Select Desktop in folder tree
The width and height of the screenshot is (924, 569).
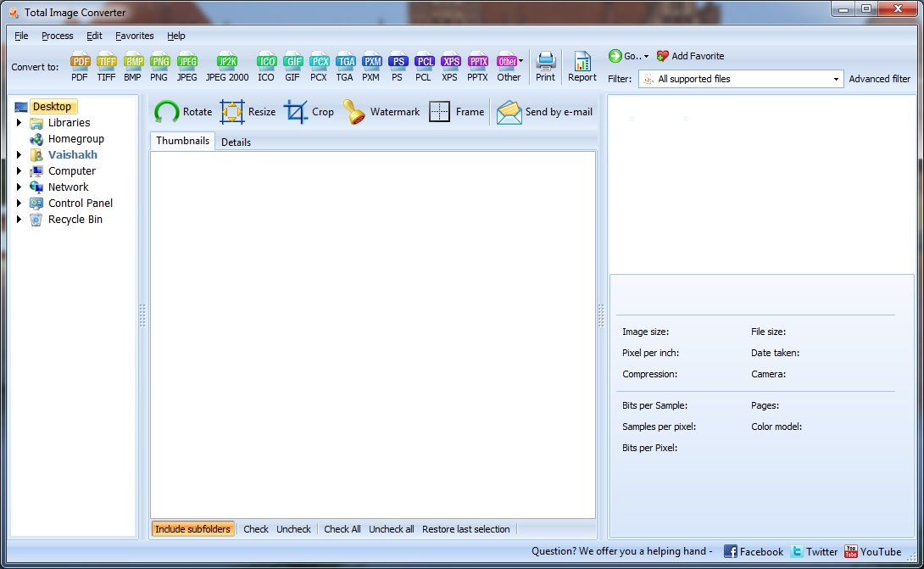[52, 107]
